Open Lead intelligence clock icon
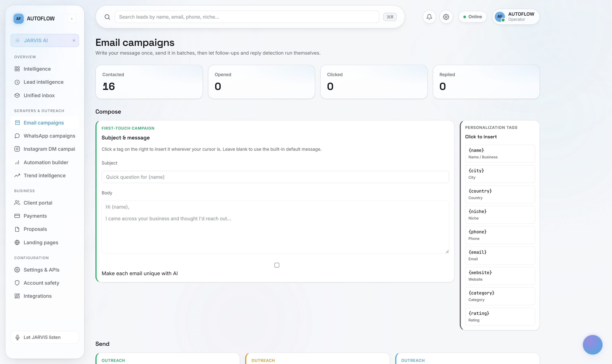Viewport: 612px width, 364px height. [17, 82]
